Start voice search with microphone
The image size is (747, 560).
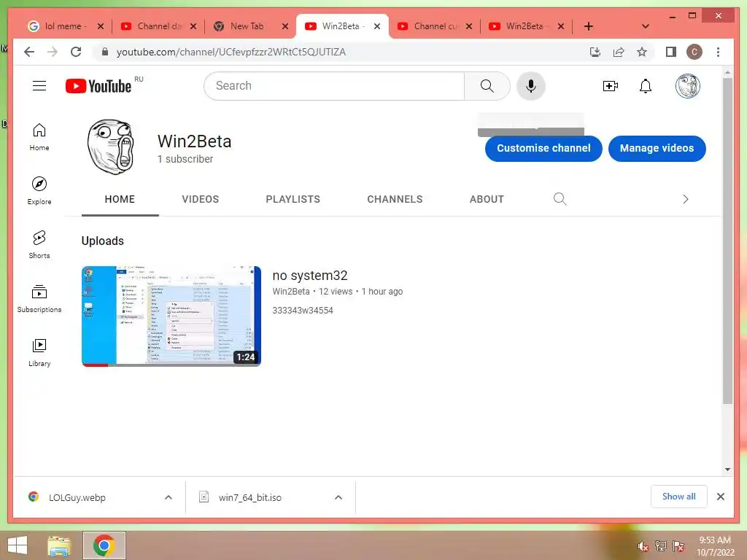pos(531,86)
